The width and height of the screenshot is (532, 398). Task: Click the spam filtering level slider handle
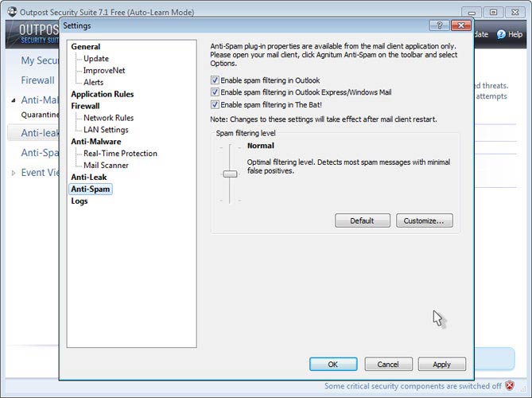coord(230,174)
